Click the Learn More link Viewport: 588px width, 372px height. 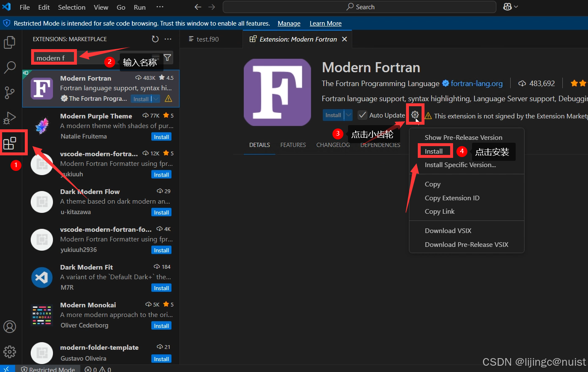click(326, 24)
